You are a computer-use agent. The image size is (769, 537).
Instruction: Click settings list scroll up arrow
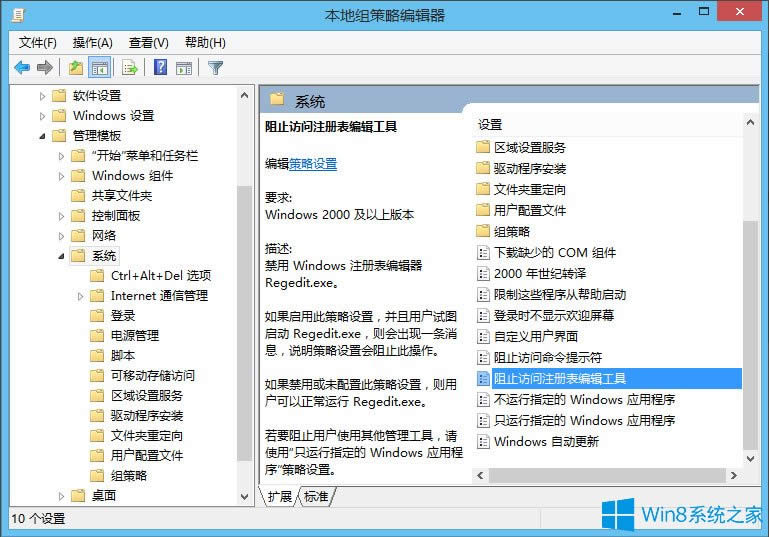(x=750, y=123)
